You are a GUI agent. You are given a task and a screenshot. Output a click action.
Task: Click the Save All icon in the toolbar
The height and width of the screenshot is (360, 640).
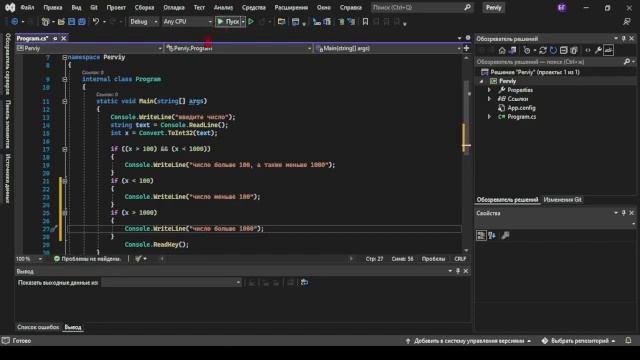(x=82, y=22)
